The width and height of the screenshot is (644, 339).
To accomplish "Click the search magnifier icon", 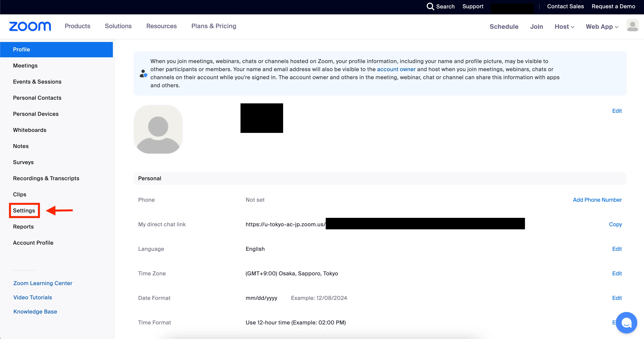I will coord(430,7).
